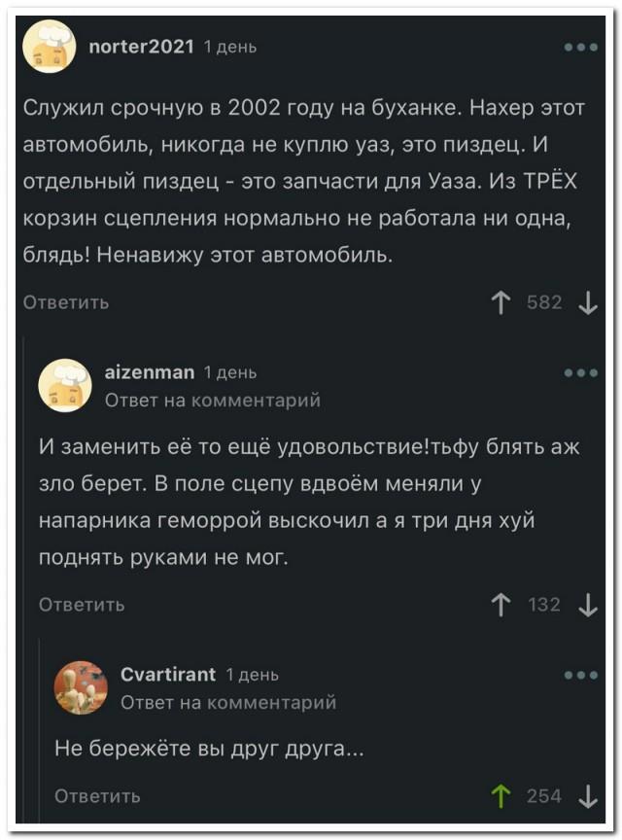Downvote norter2021's comment

587,303
